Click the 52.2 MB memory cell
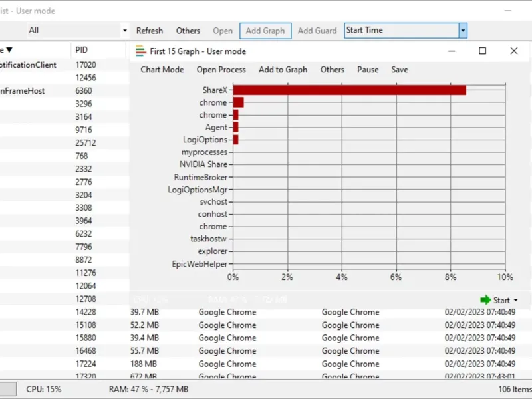The height and width of the screenshot is (399, 532). pyautogui.click(x=144, y=325)
